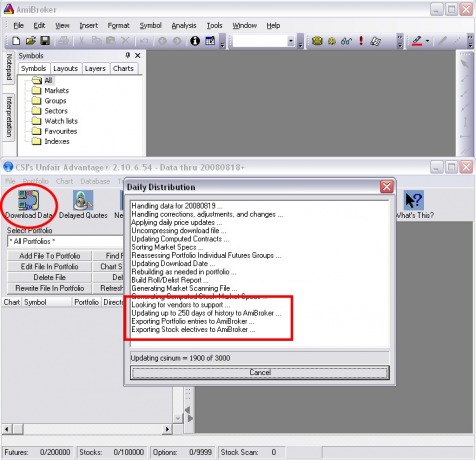
Task: Click the calendar-style window icon beside the info icon
Action: click(210, 41)
